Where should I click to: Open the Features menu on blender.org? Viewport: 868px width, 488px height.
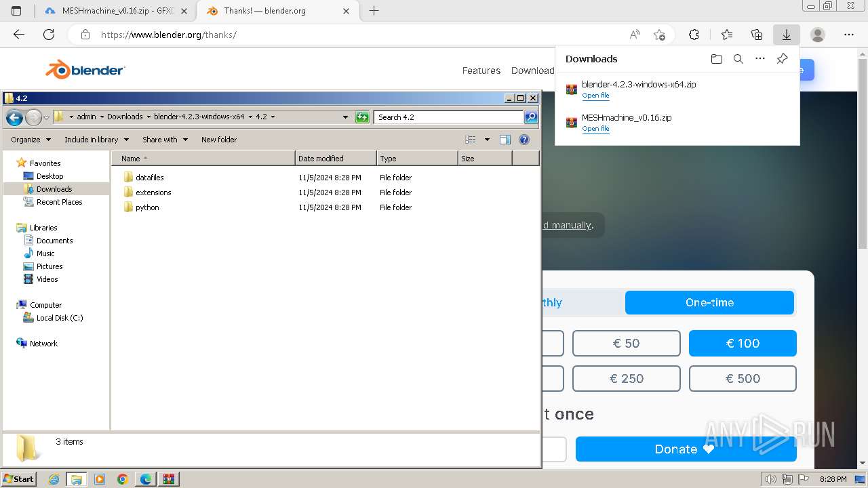(481, 70)
